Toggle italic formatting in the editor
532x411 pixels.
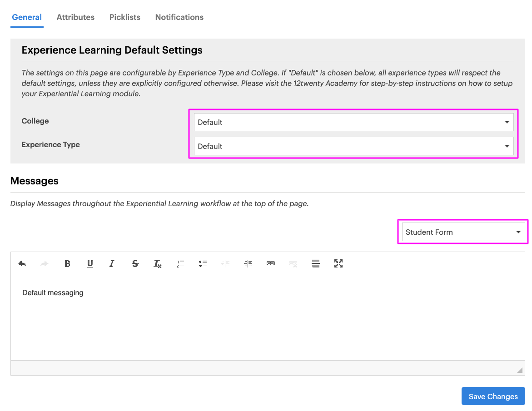[x=112, y=263]
